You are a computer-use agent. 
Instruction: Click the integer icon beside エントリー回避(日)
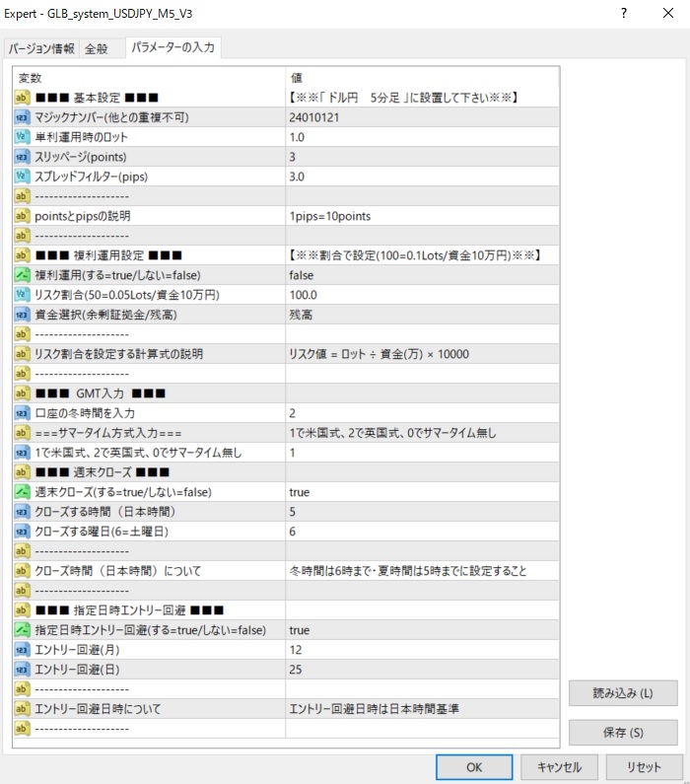22,670
